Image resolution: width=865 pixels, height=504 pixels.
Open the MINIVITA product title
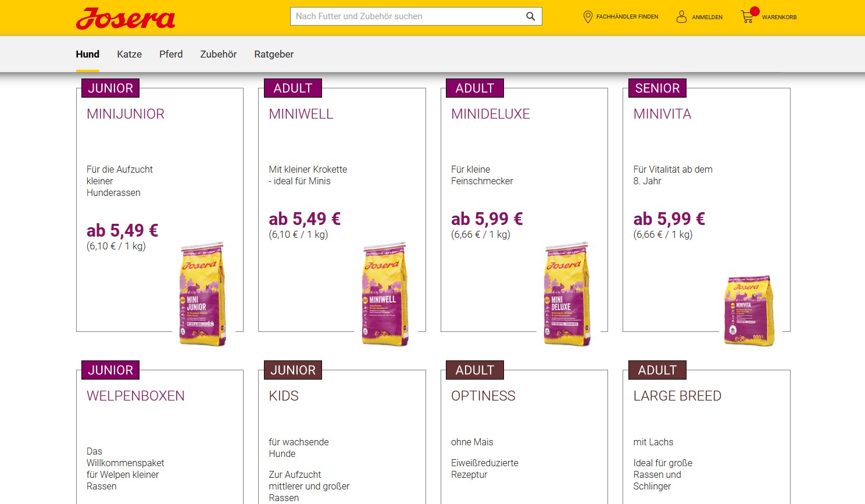point(662,114)
